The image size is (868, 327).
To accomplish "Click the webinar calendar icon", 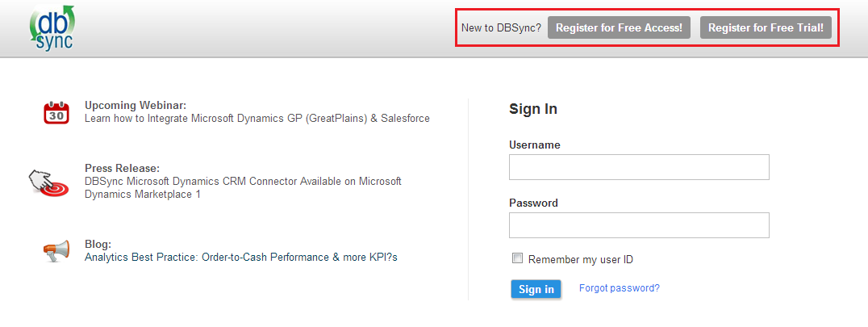I will pyautogui.click(x=56, y=112).
